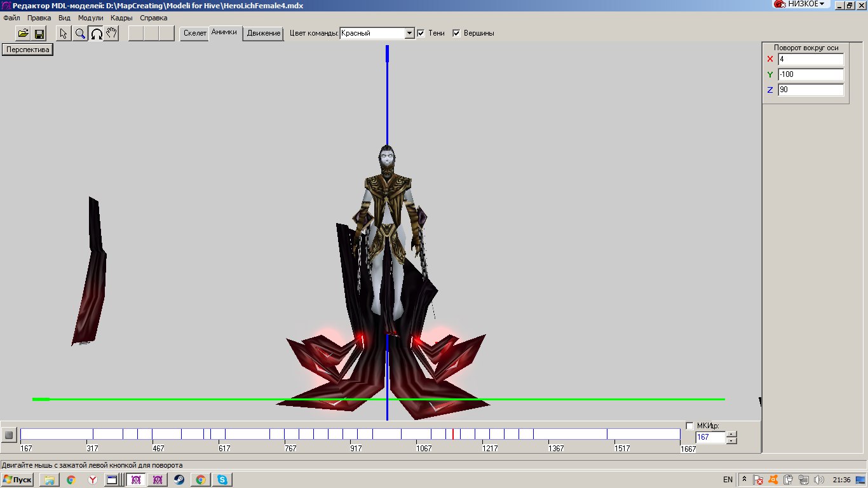Click the red speaker icon beside НИЗКОЕ
868x488 pixels.
779,4
